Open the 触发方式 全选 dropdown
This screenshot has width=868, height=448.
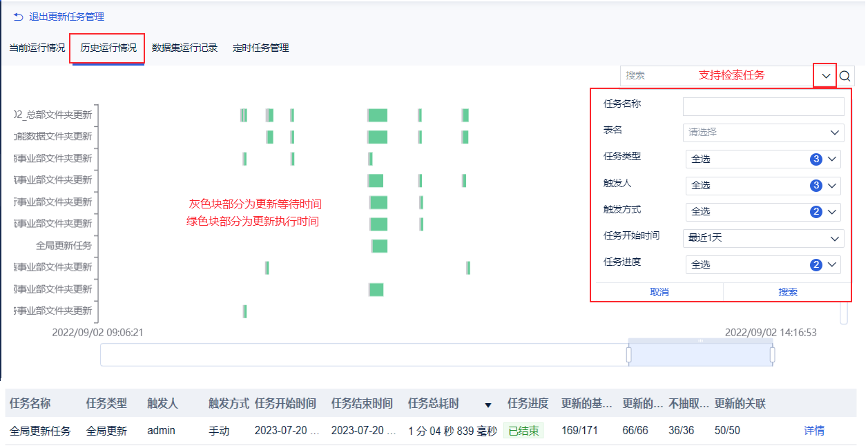[x=763, y=212]
